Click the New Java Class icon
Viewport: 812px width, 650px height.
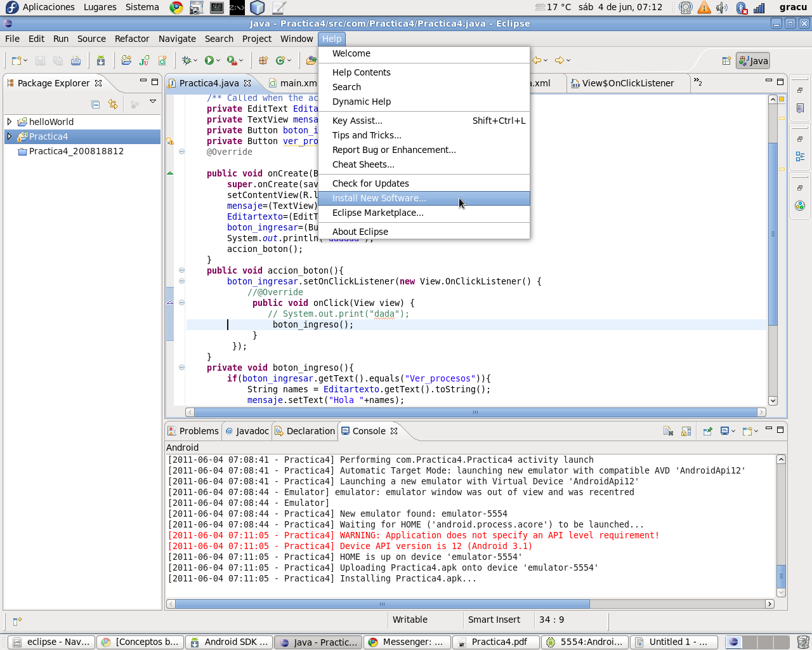tap(280, 60)
